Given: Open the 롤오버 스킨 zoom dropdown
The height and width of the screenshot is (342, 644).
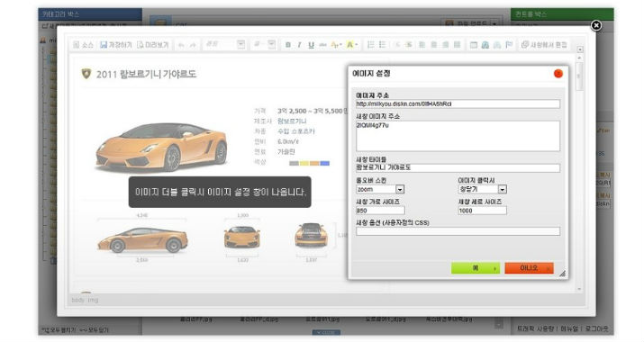Looking at the screenshot, I should pyautogui.click(x=380, y=189).
